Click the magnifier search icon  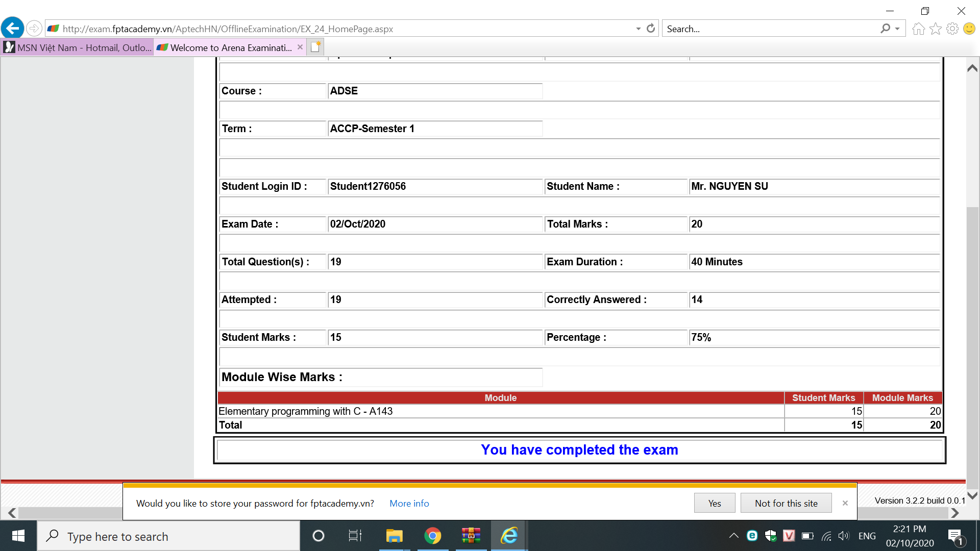[x=885, y=29]
